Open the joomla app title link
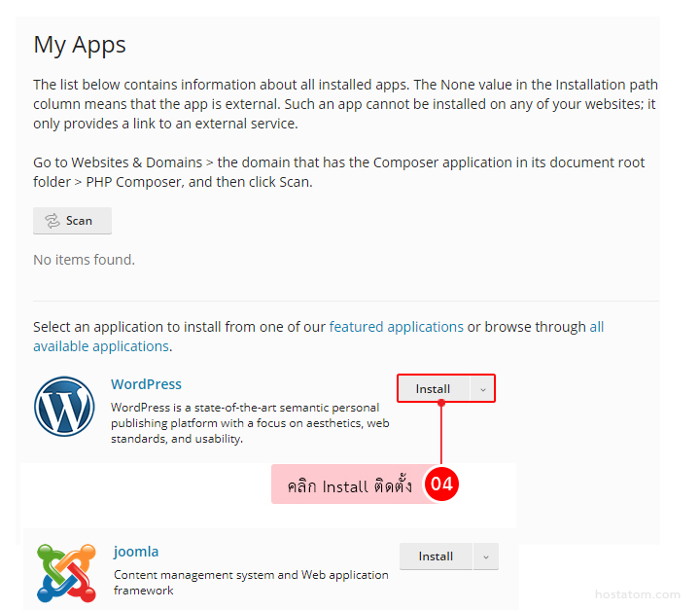700x610 pixels. click(x=136, y=552)
